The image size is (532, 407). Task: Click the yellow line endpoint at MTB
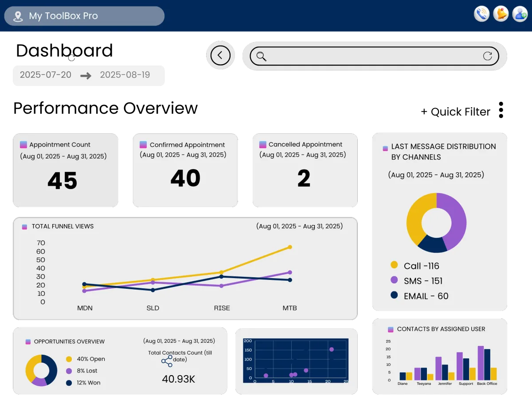point(290,247)
